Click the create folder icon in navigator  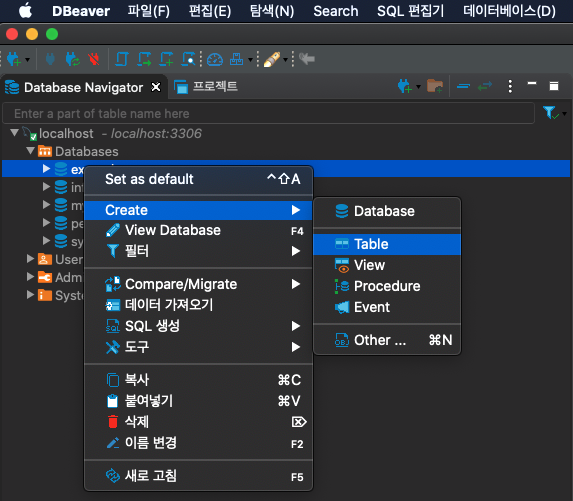coord(435,86)
